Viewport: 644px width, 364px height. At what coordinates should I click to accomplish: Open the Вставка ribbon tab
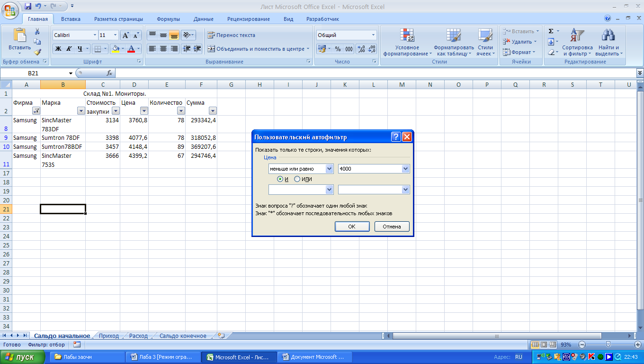tap(71, 19)
